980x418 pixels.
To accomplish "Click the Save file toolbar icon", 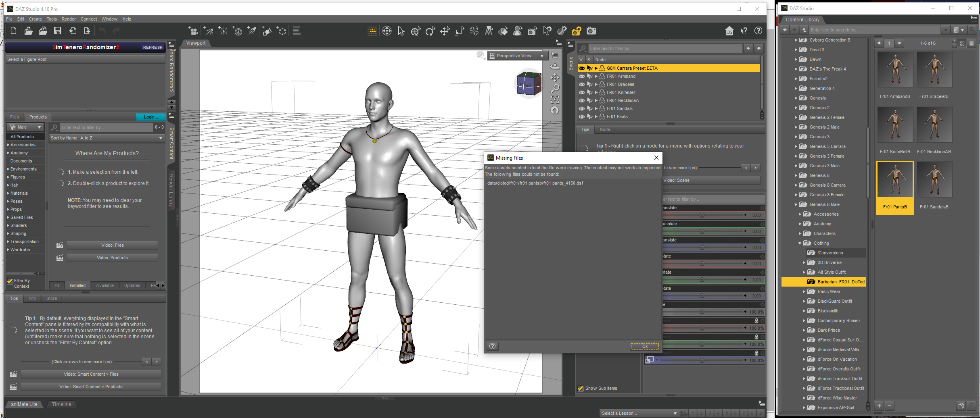I will (58, 31).
